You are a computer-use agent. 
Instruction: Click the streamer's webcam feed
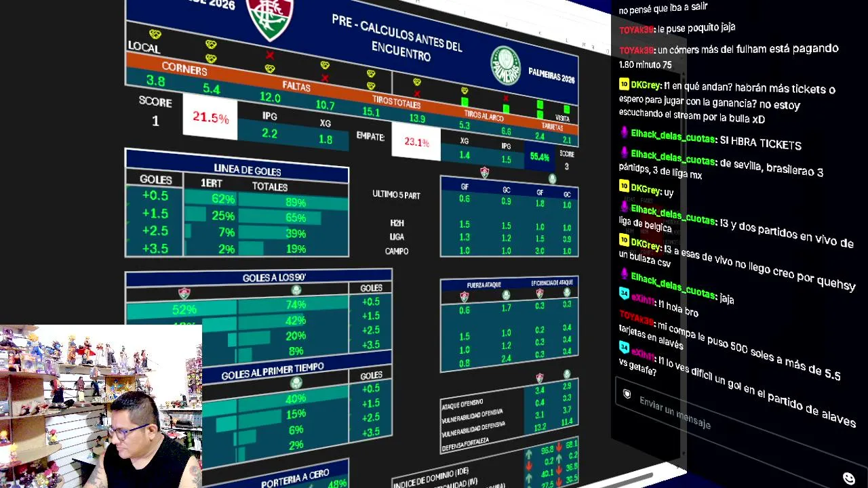click(101, 407)
